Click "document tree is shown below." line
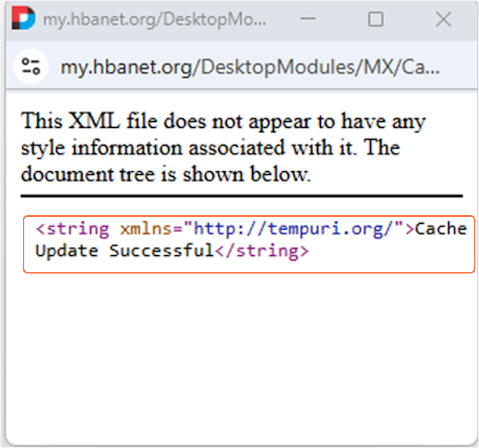The height and width of the screenshot is (448, 479). click(166, 174)
